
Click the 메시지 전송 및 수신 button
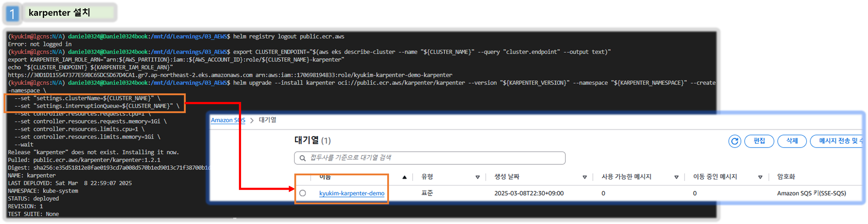(x=837, y=141)
